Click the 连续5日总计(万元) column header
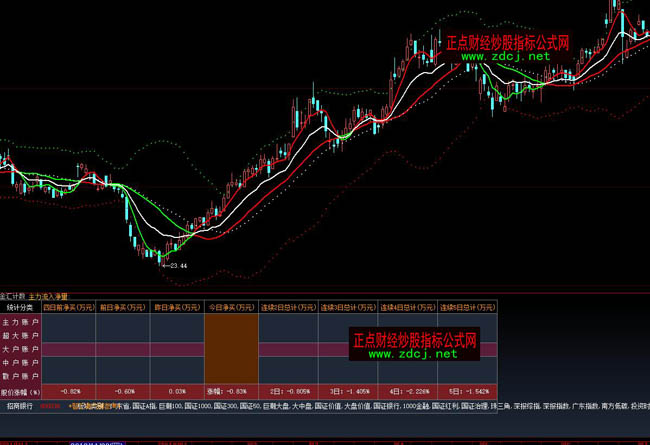This screenshot has height=445, width=650. coord(467,308)
